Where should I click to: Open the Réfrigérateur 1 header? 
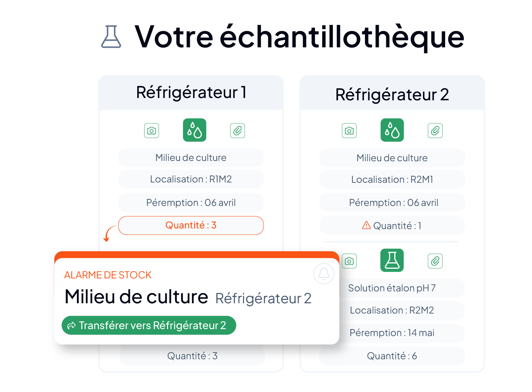pos(191,93)
